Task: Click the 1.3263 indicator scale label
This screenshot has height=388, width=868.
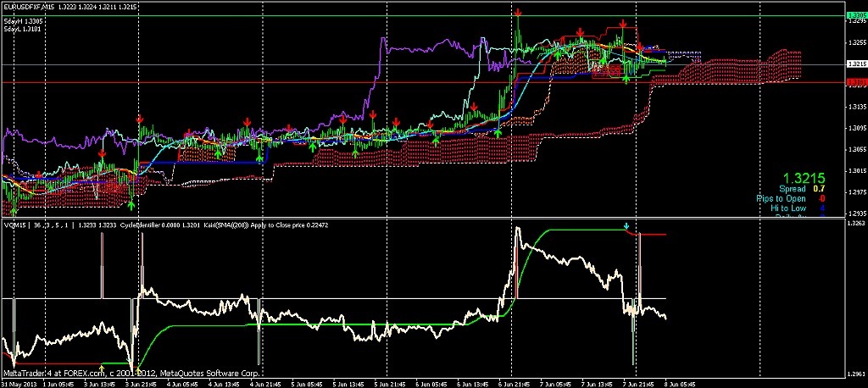Action: click(x=856, y=224)
